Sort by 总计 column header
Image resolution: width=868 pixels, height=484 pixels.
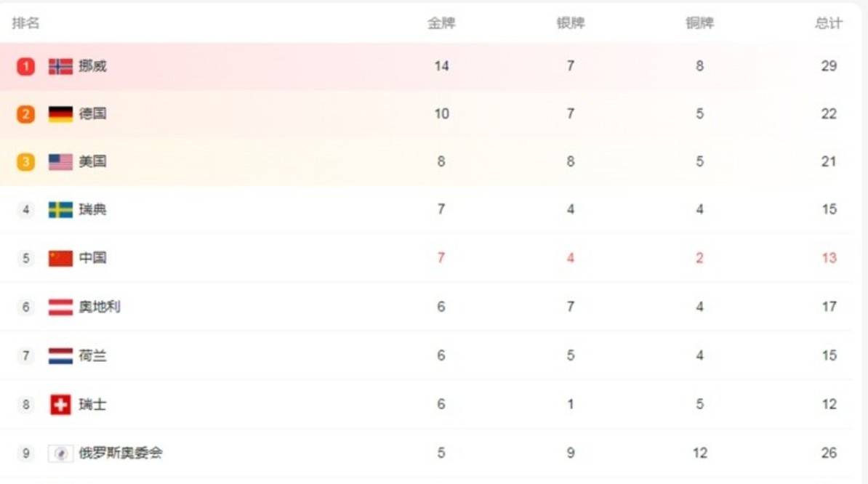829,23
